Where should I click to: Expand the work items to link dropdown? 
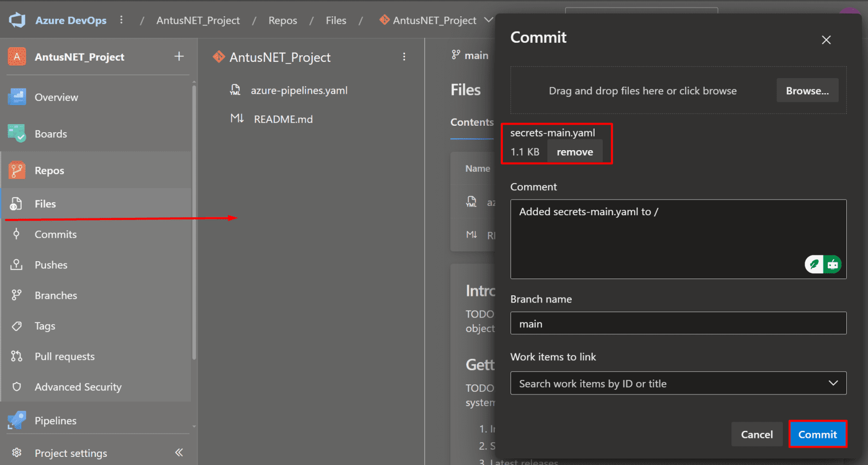[x=833, y=383]
